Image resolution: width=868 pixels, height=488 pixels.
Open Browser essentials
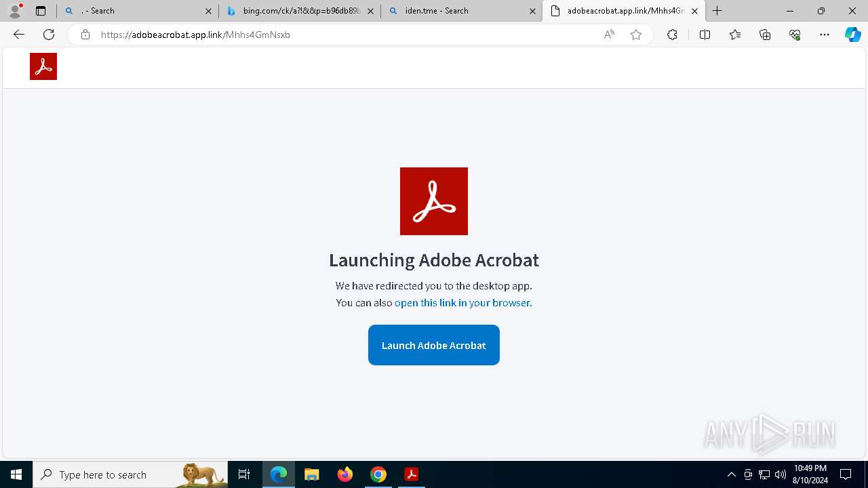point(795,35)
